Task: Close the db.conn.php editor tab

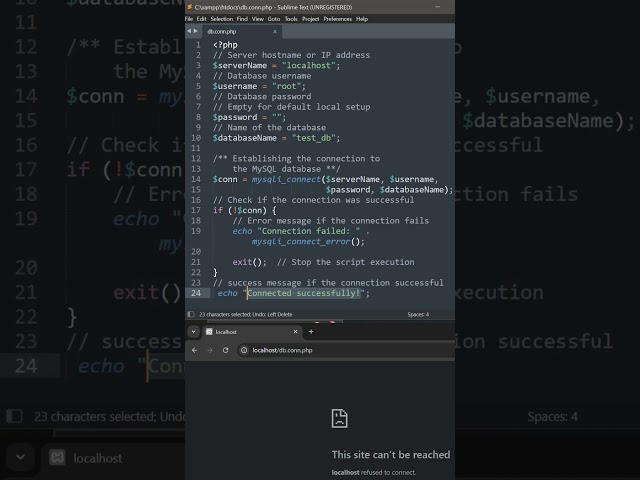Action: coord(275,31)
